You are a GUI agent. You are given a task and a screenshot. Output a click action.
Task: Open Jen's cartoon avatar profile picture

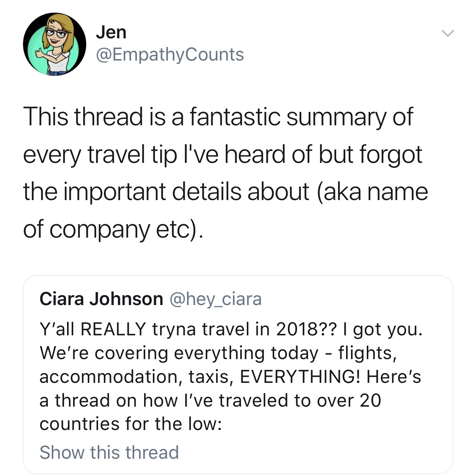click(x=54, y=44)
